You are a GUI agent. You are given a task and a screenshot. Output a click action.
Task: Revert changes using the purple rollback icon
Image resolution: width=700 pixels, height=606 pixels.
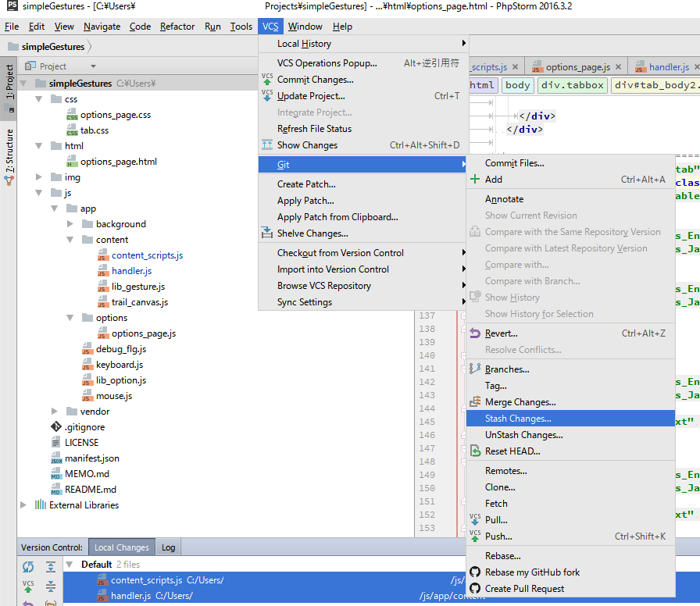(x=28, y=603)
